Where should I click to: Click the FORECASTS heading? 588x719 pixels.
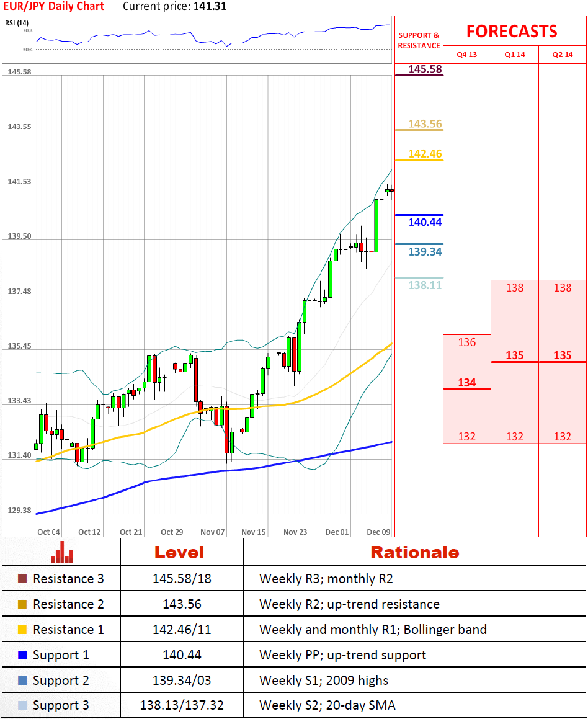pos(512,31)
